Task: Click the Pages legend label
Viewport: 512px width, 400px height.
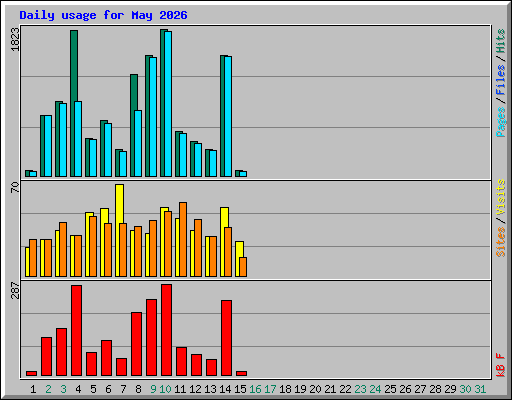Action: pos(501,122)
